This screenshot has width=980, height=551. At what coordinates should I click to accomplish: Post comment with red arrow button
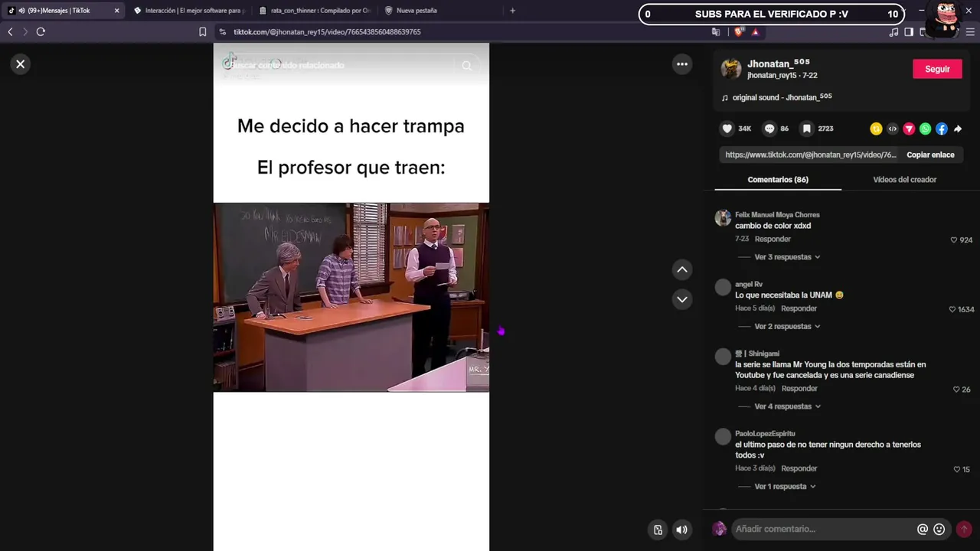pyautogui.click(x=964, y=529)
